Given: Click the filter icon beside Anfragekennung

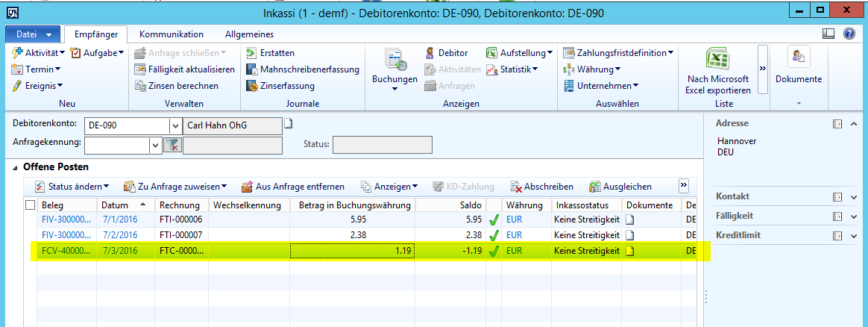Looking at the screenshot, I should [x=172, y=145].
